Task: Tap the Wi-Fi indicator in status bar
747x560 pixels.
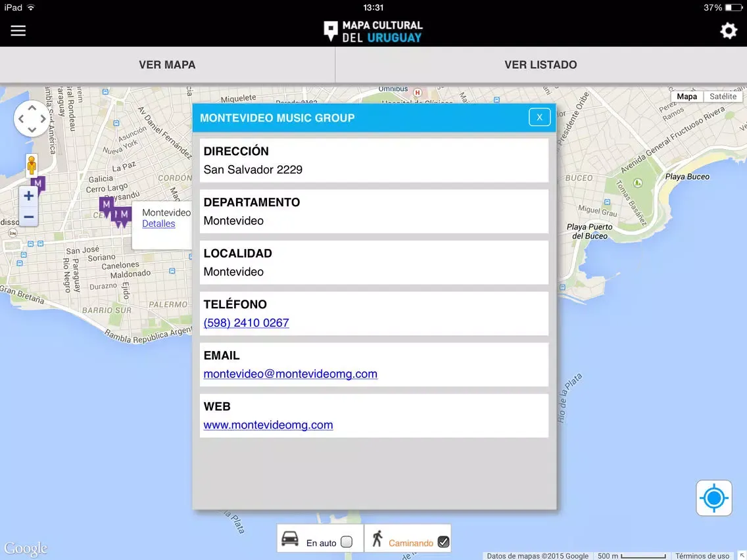Action: (31, 8)
